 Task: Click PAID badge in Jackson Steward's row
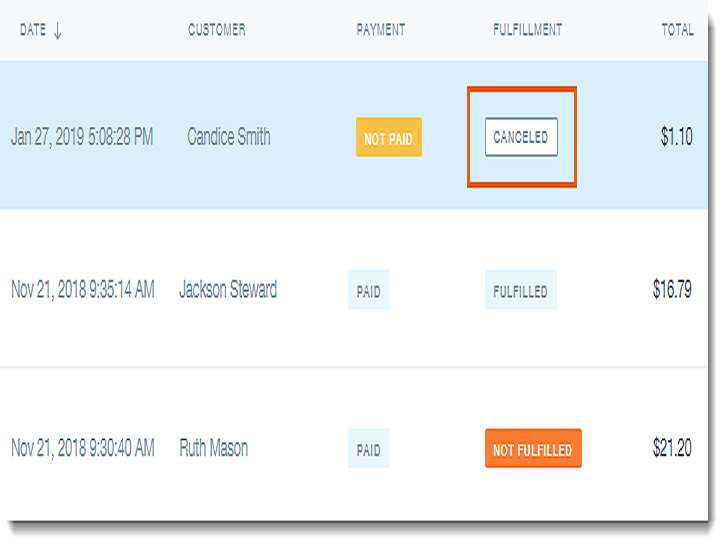tap(369, 291)
